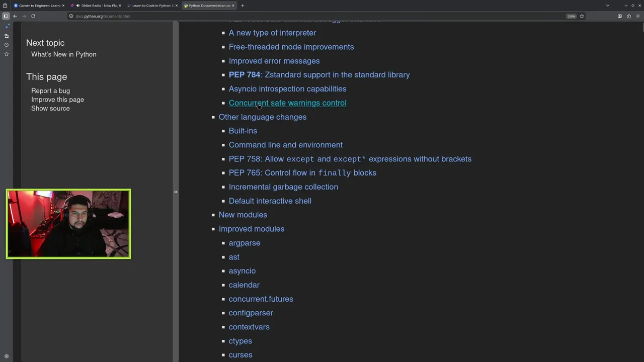
Task: Open the list all tabs dropdown
Action: [608, 6]
